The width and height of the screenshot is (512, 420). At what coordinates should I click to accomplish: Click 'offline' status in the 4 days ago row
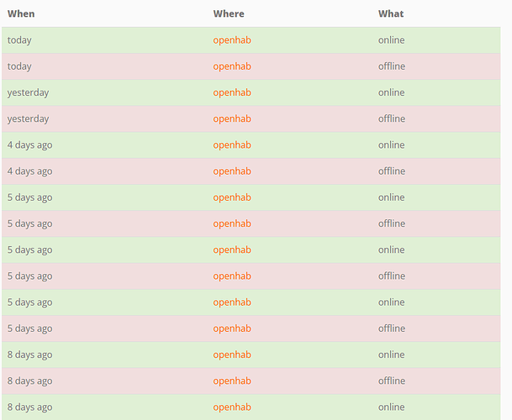392,171
